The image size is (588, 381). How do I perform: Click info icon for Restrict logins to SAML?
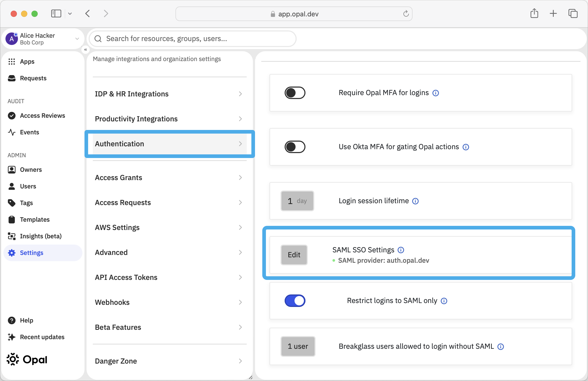(444, 301)
